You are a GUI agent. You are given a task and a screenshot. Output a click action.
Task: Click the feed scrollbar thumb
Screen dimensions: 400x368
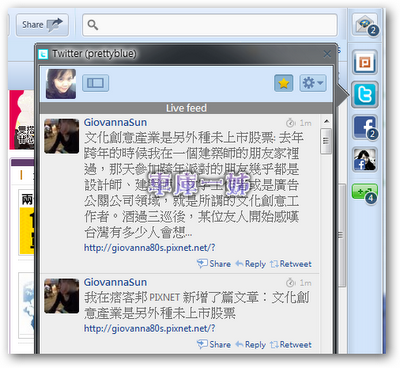pos(326,141)
